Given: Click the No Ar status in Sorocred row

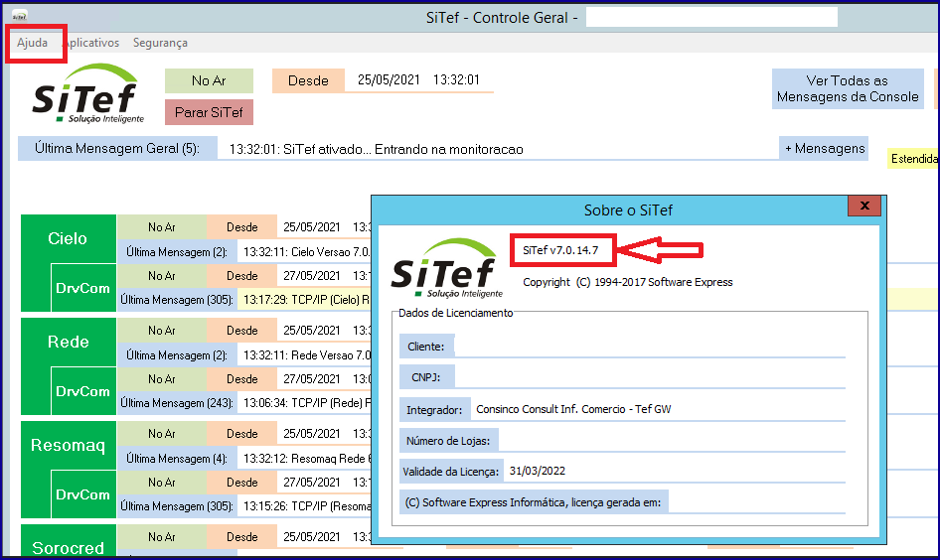Looking at the screenshot, I should pos(162,536).
